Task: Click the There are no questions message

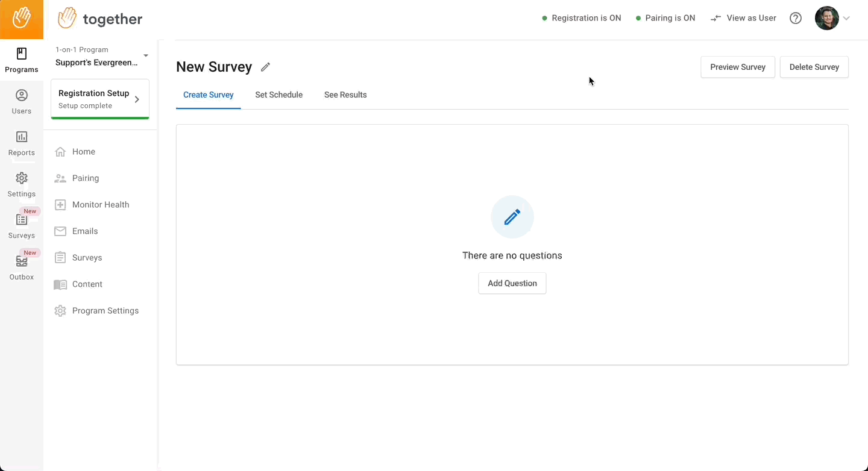Action: pyautogui.click(x=512, y=255)
